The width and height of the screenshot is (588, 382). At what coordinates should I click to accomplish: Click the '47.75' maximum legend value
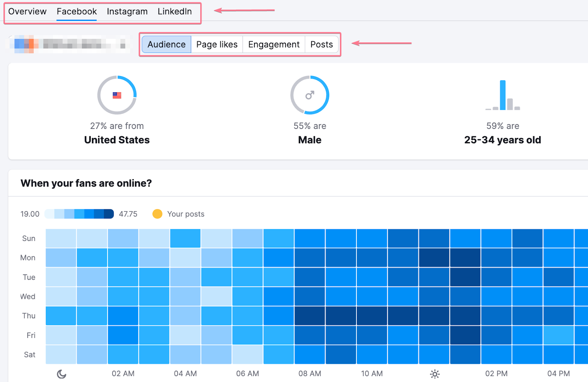coord(128,214)
